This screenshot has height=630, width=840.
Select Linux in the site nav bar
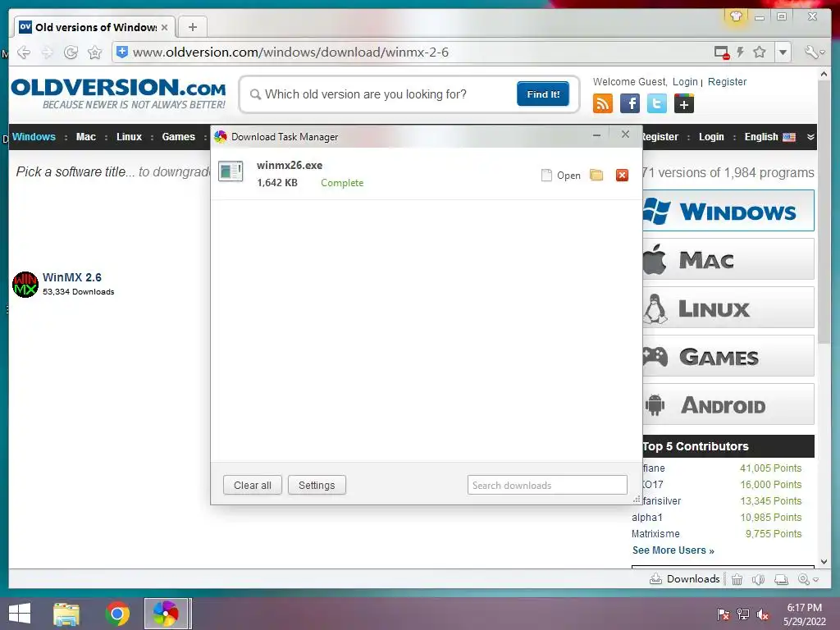coord(129,137)
